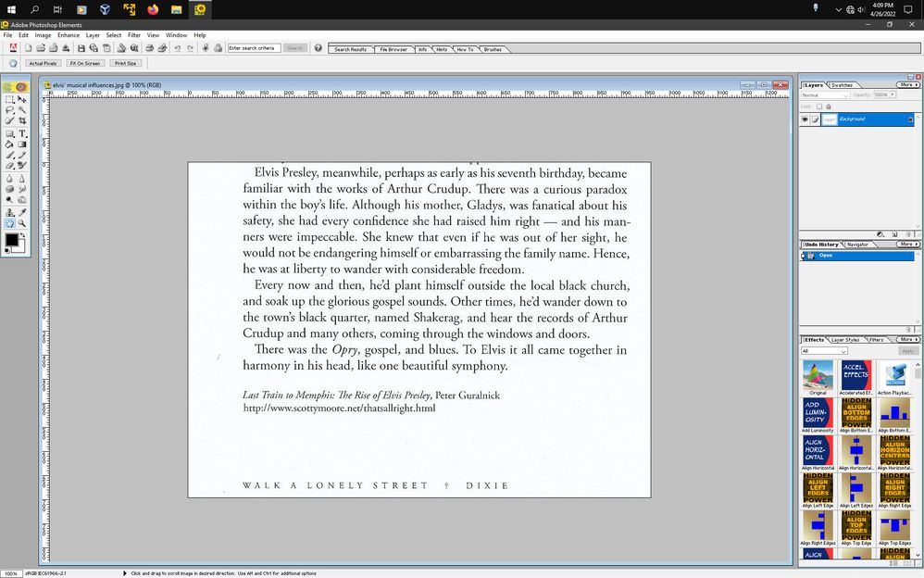
Task: Select the Lasso tool
Action: (x=9, y=109)
